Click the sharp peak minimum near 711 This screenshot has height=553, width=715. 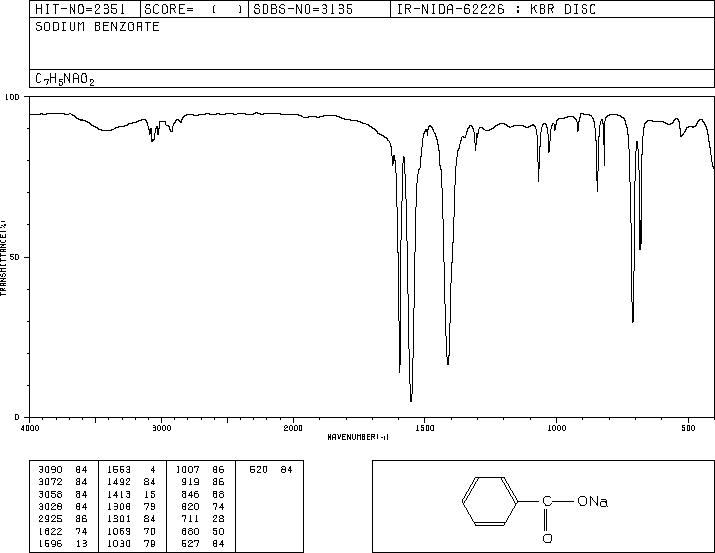[x=633, y=321]
